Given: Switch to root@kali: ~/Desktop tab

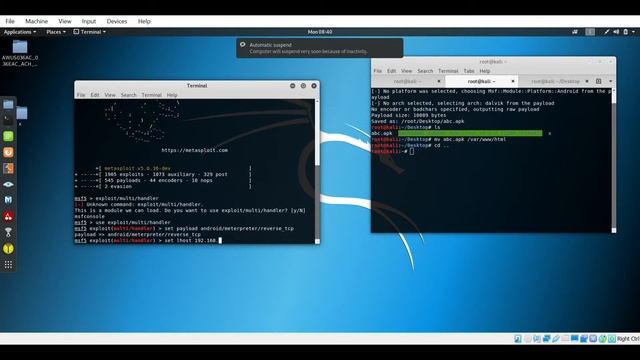Looking at the screenshot, I should (555, 81).
